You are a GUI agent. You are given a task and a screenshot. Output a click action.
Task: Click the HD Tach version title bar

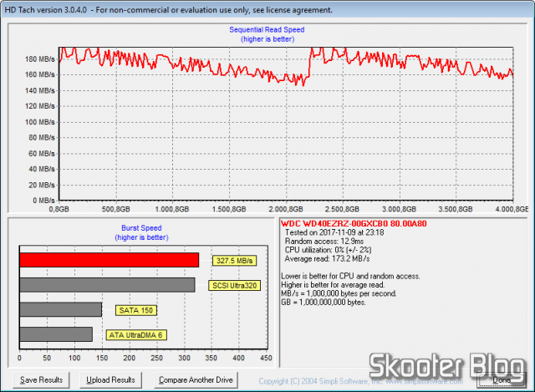267,9
